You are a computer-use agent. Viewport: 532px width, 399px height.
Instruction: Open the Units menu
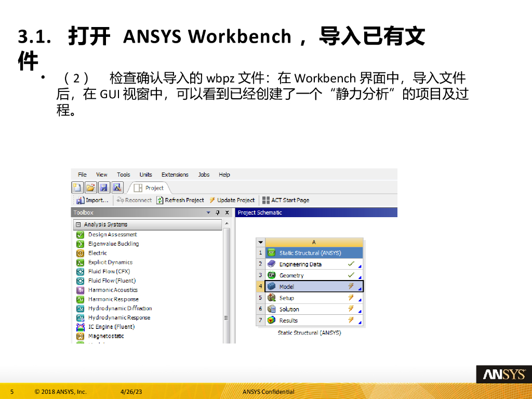click(145, 175)
